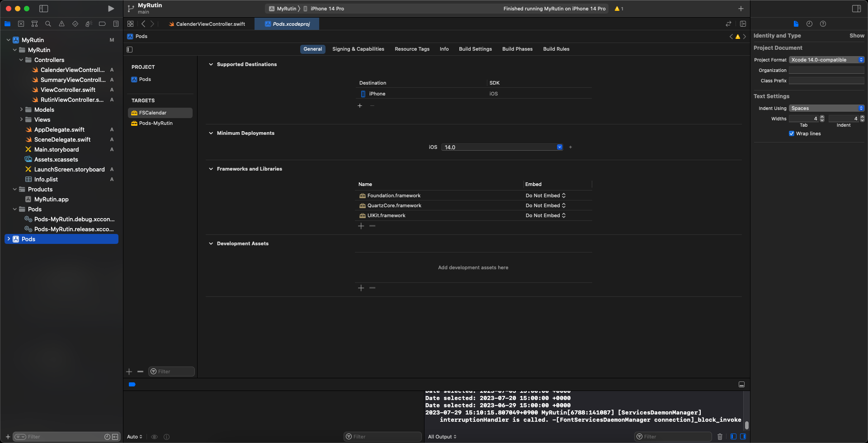Image resolution: width=868 pixels, height=443 pixels.
Task: Add an editor on the right
Action: (x=743, y=24)
